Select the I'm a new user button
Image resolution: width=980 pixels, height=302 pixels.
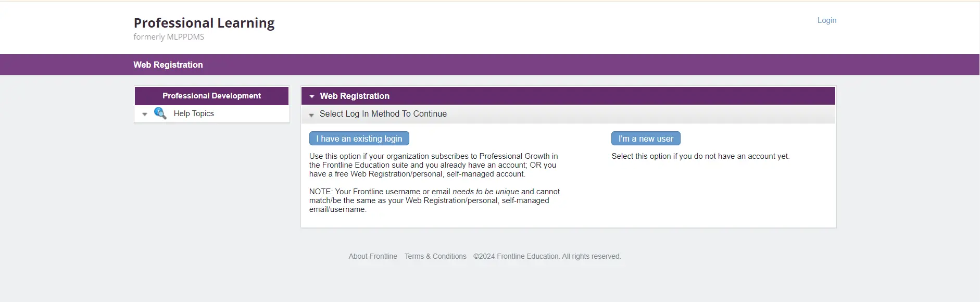click(x=646, y=139)
